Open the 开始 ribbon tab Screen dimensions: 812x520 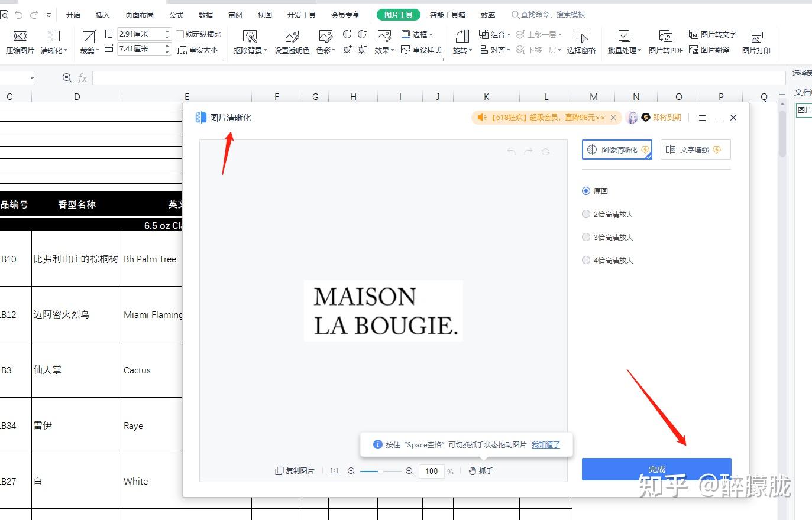[73, 15]
